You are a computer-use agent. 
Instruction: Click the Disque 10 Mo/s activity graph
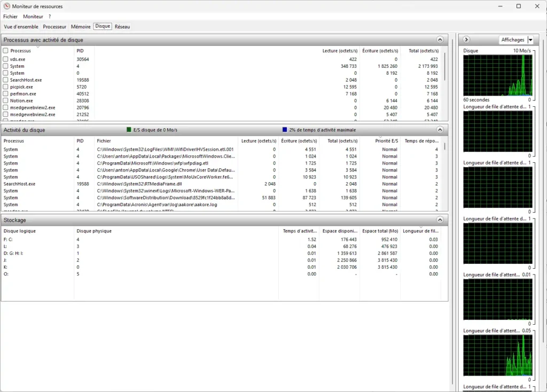point(497,75)
